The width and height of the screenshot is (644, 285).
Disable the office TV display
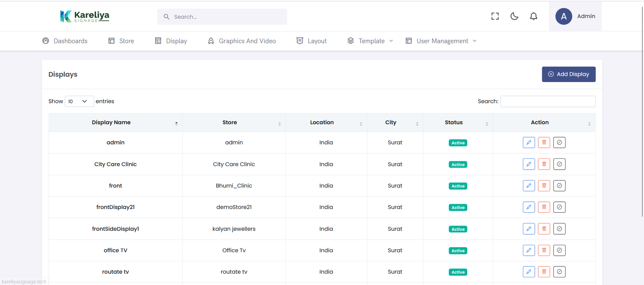click(559, 250)
